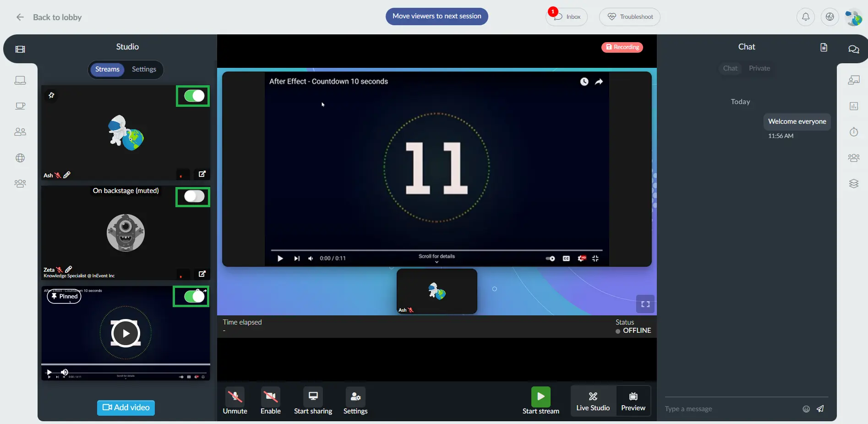
Task: Expand the Scroll for details chevron
Action: pos(437,262)
